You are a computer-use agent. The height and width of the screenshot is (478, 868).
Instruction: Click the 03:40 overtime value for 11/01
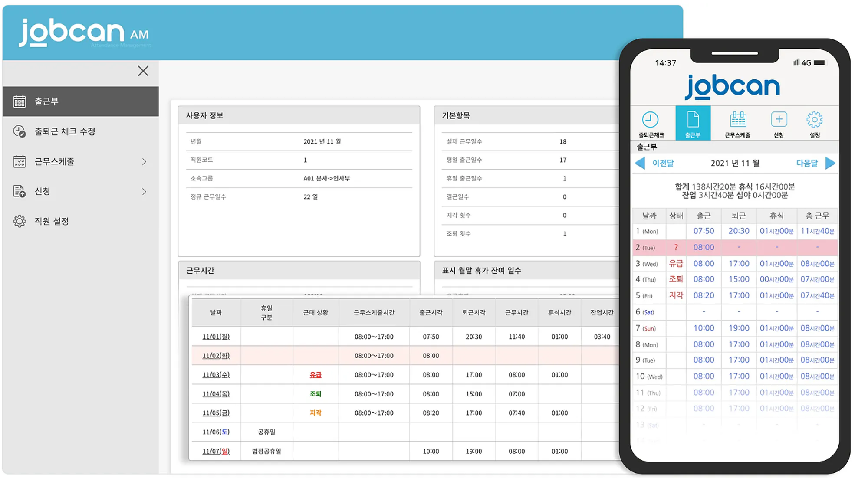602,337
